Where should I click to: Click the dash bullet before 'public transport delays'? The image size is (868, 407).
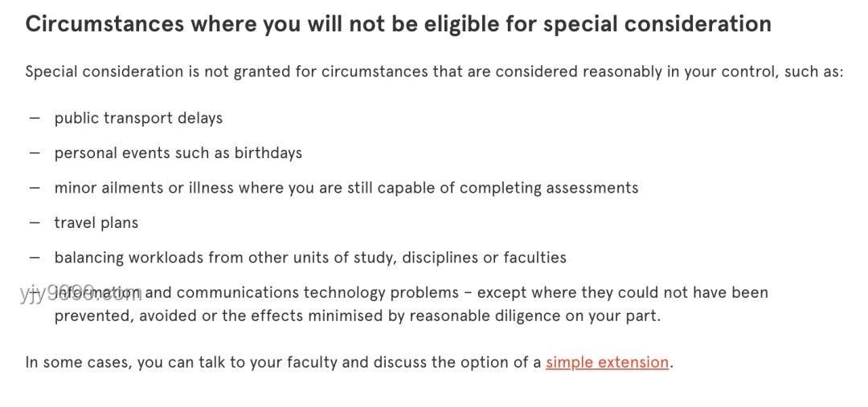tap(35, 118)
